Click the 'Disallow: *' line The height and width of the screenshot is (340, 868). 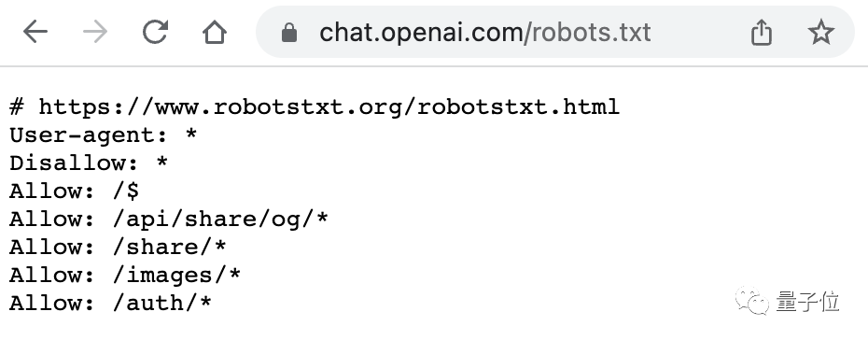coord(89,163)
